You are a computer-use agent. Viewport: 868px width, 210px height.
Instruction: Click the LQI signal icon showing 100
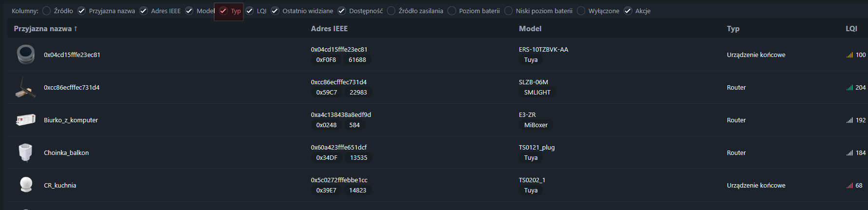tap(850, 55)
